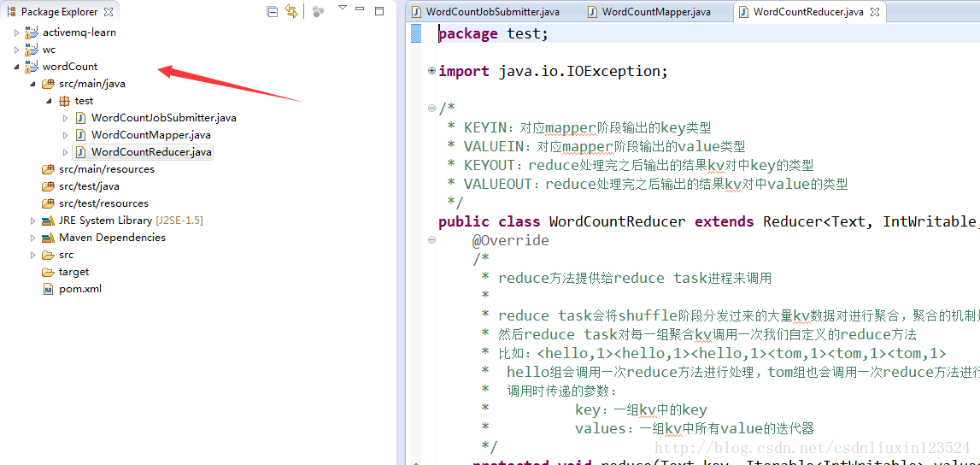Minimize the Package Explorer view
This screenshot has width=980, height=465.
[x=360, y=9]
